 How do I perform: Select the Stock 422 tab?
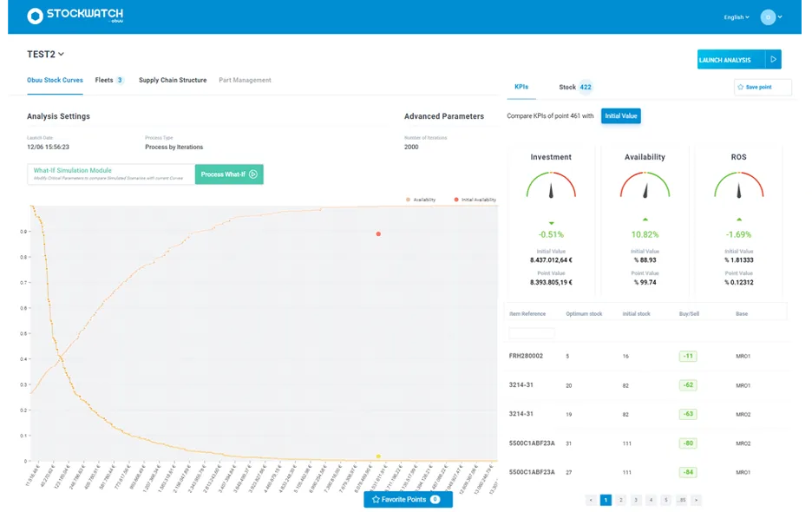tap(575, 87)
